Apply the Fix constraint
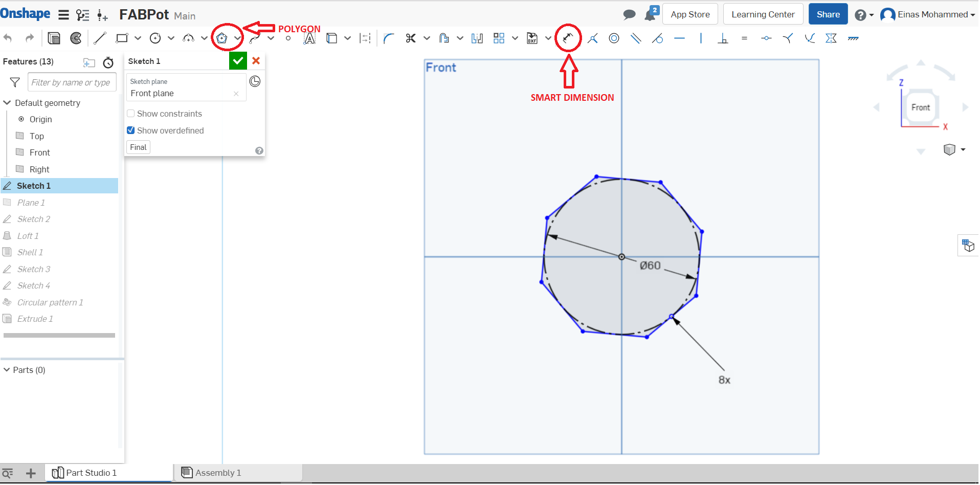Image resolution: width=980 pixels, height=485 pixels. [x=853, y=38]
